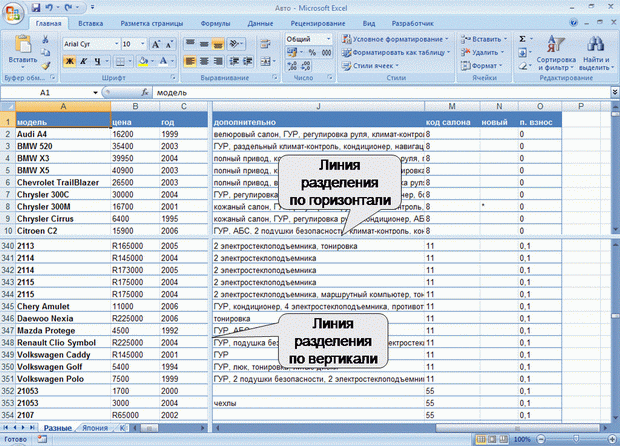Click merge and center button

(265, 61)
